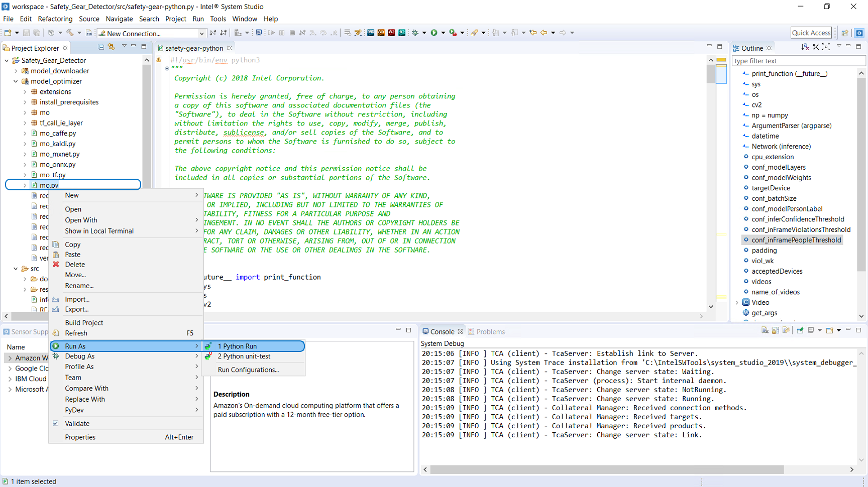868x487 pixels.
Task: Switch to the Problems tab
Action: [486, 332]
